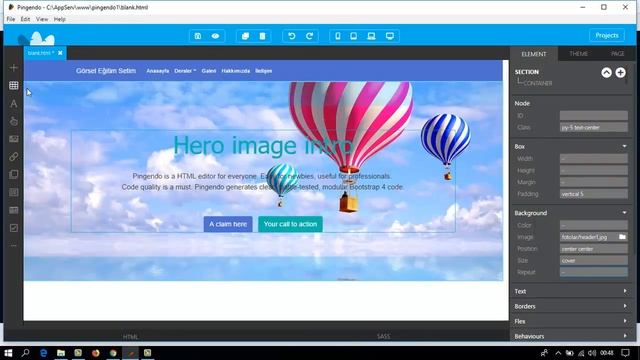Switch to tablet preview size

(353, 36)
